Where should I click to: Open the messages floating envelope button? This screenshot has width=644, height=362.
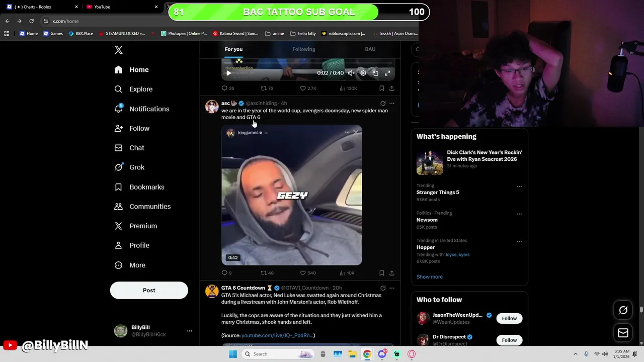[x=623, y=333]
